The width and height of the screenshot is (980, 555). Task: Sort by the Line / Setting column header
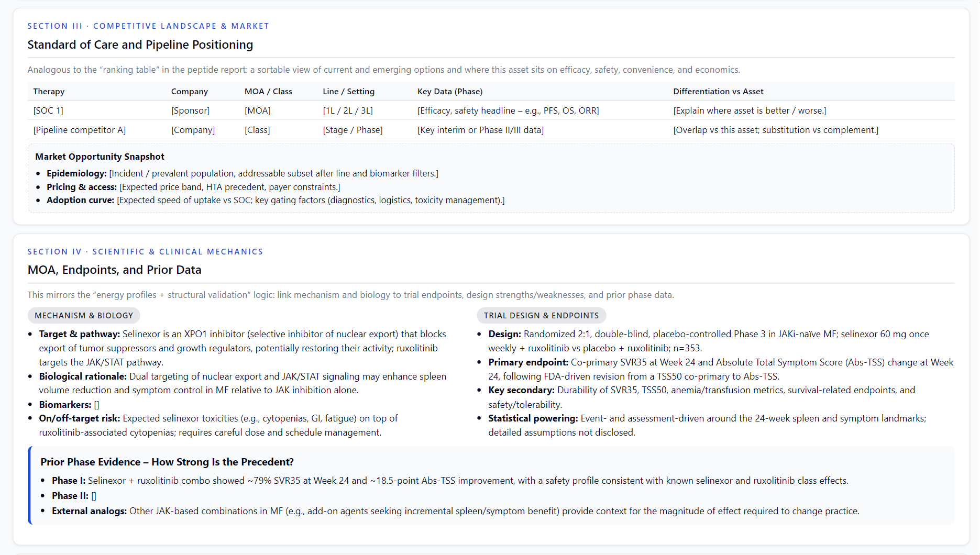point(348,91)
